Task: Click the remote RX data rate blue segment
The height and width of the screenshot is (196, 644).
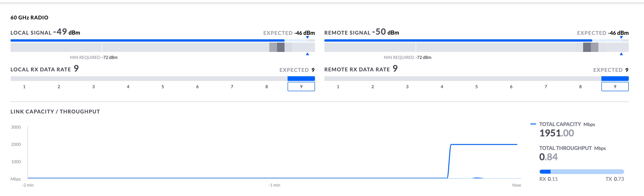Action: (615, 79)
